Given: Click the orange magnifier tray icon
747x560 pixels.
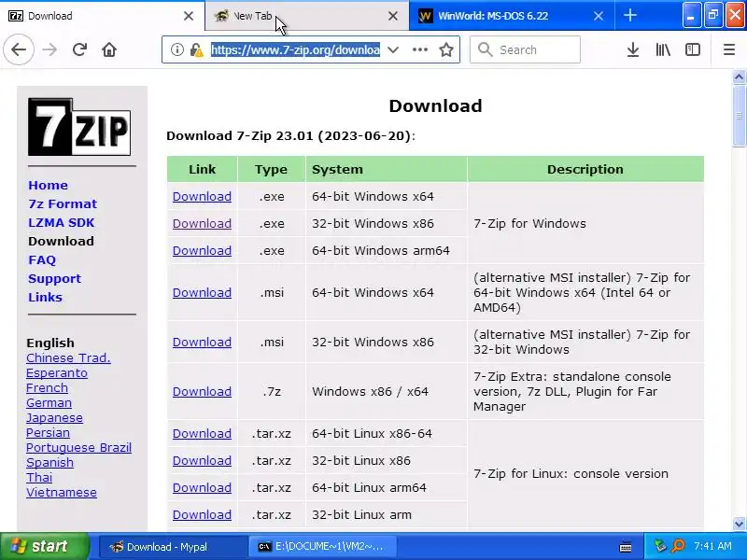Looking at the screenshot, I should click(x=678, y=546).
